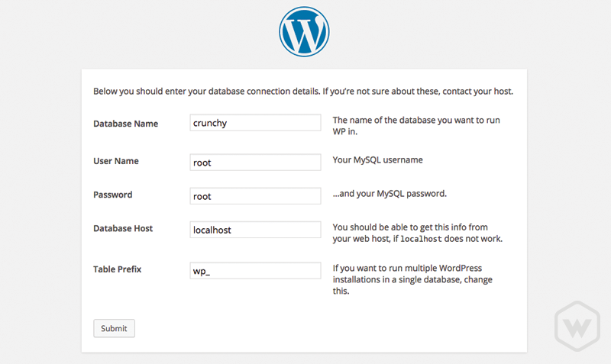The width and height of the screenshot is (611, 364).
Task: Click the intro text about database connection details
Action: pos(303,91)
